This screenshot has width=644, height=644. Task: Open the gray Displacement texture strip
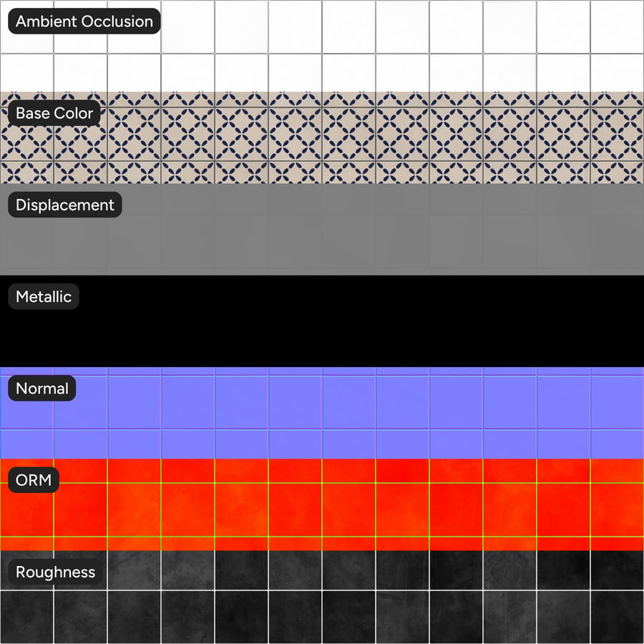coord(322,230)
